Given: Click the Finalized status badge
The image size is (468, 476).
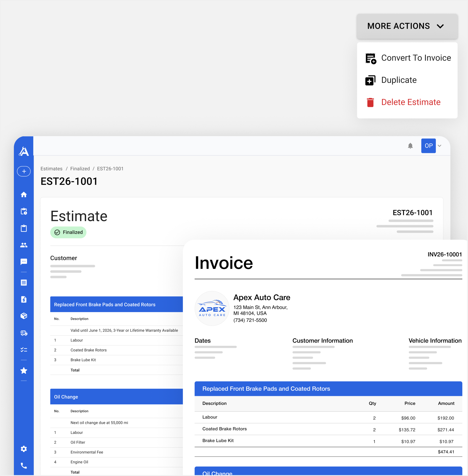Looking at the screenshot, I should (x=68, y=232).
